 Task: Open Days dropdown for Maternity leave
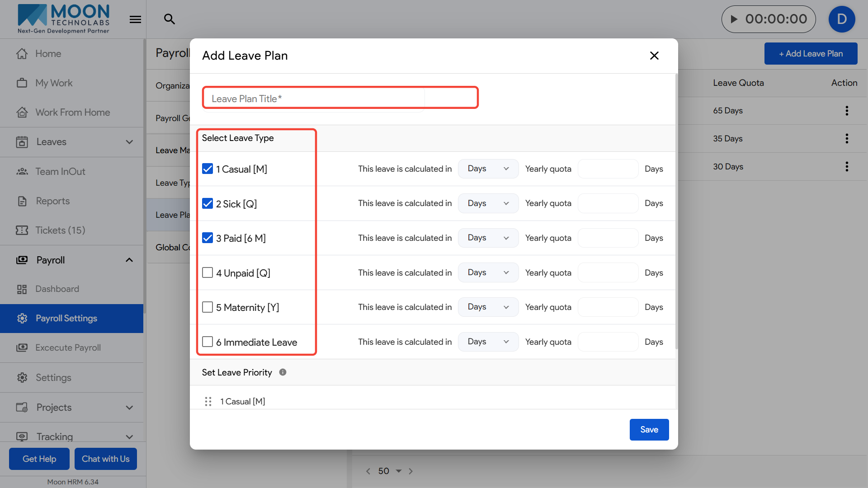tap(488, 307)
